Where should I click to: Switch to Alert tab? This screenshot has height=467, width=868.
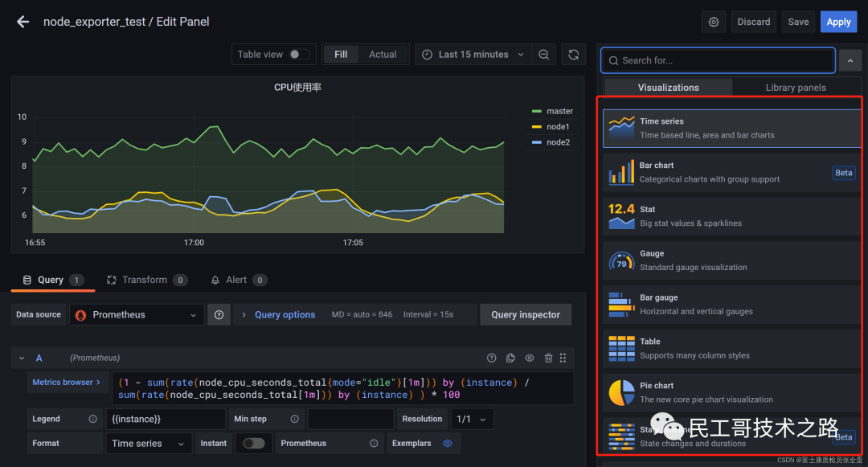coord(239,280)
